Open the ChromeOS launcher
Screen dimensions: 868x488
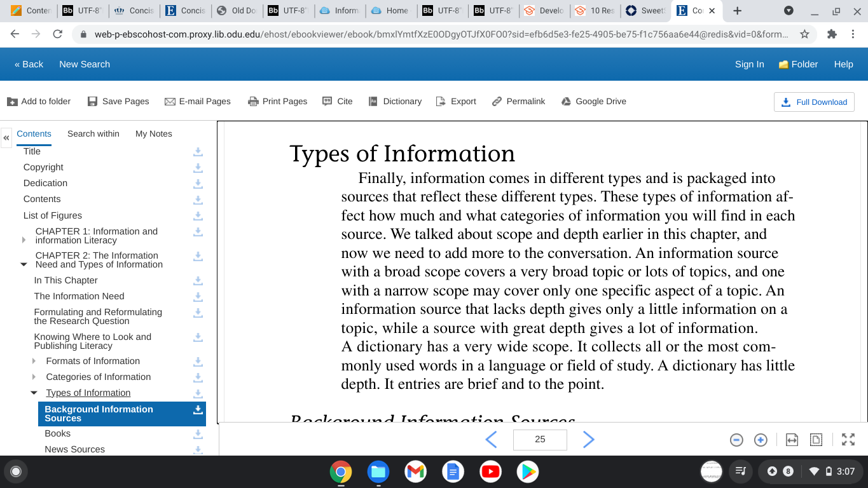(16, 471)
